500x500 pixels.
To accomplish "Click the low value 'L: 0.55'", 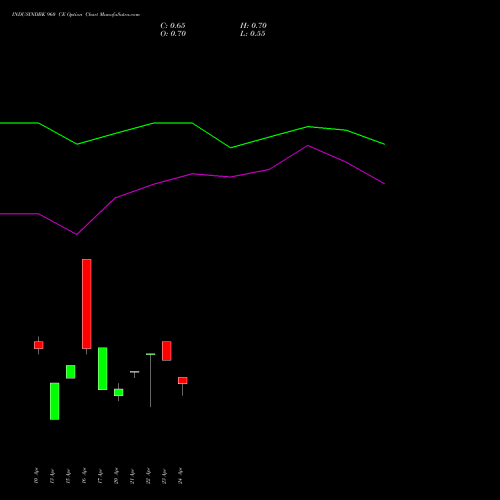I will tap(253, 34).
